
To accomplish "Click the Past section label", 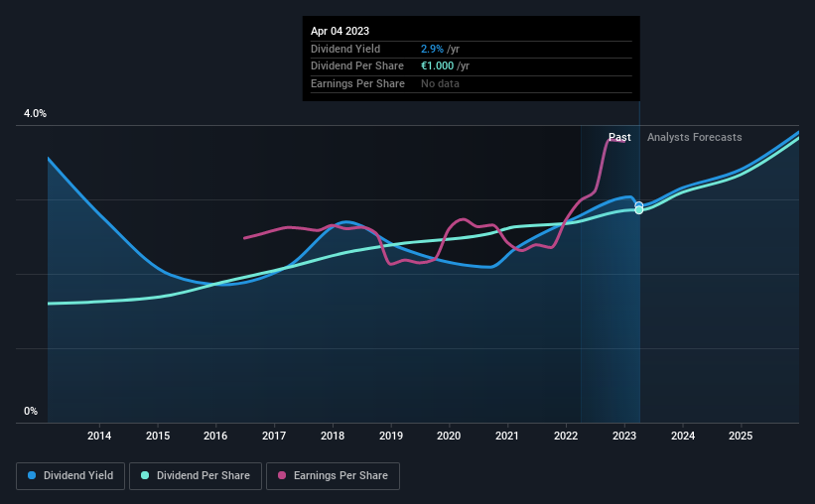I will click(x=619, y=137).
